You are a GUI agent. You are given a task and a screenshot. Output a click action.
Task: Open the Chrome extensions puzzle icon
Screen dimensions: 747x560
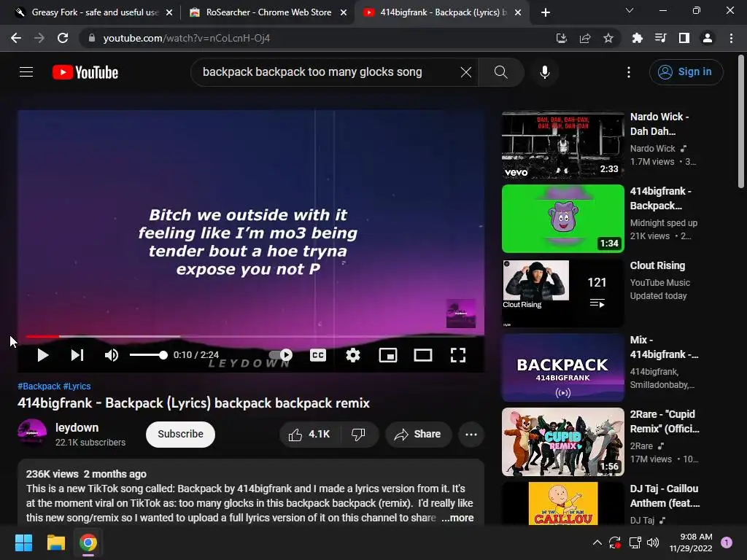tap(637, 38)
